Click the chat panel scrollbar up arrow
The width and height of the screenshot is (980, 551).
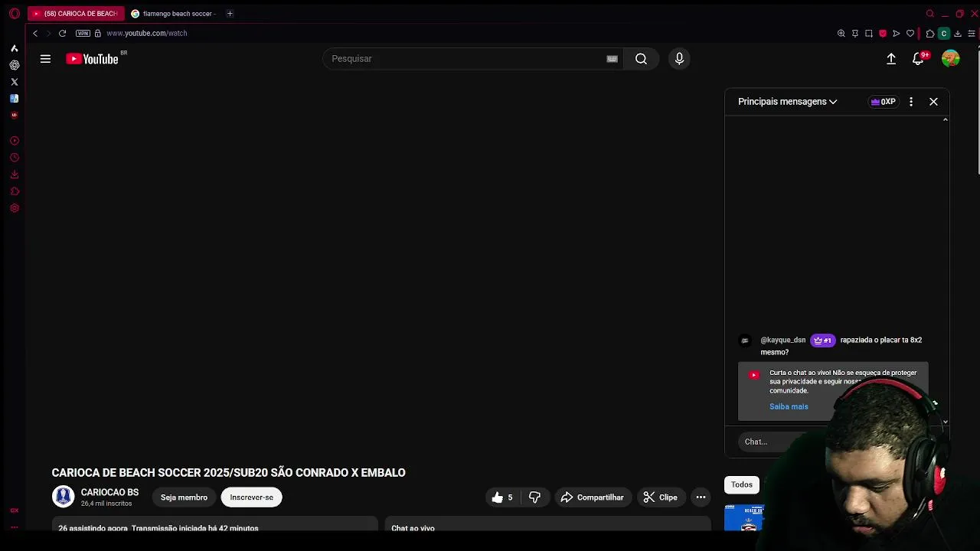946,120
